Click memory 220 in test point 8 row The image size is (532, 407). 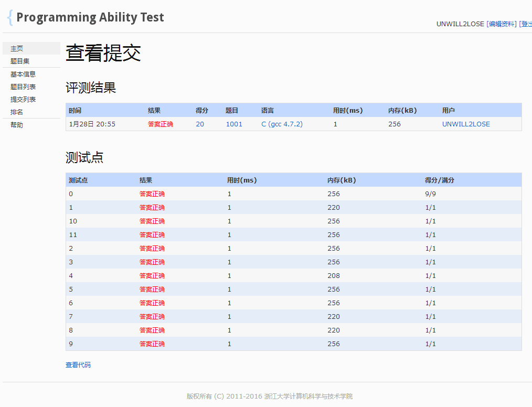334,330
